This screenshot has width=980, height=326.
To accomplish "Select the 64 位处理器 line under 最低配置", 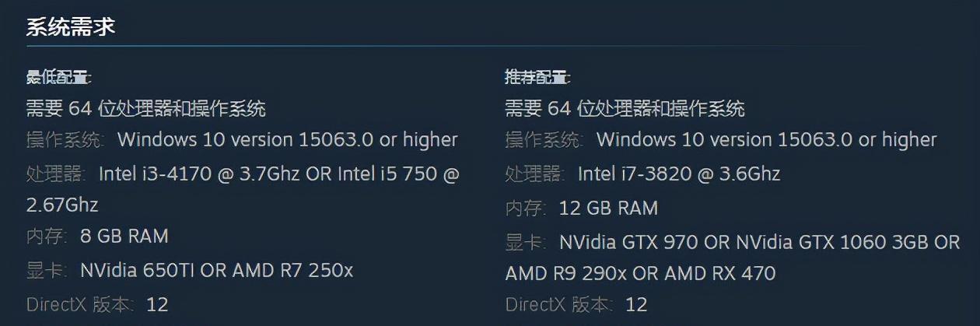I will (146, 108).
